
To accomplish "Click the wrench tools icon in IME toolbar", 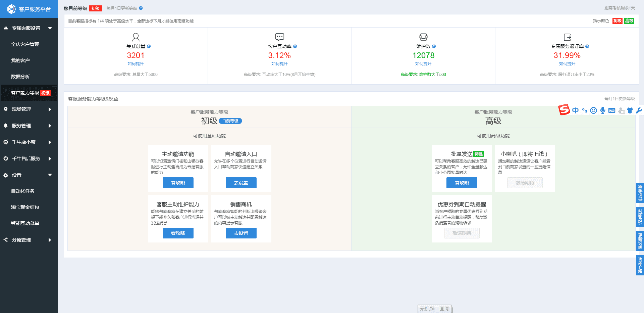I will coord(639,110).
